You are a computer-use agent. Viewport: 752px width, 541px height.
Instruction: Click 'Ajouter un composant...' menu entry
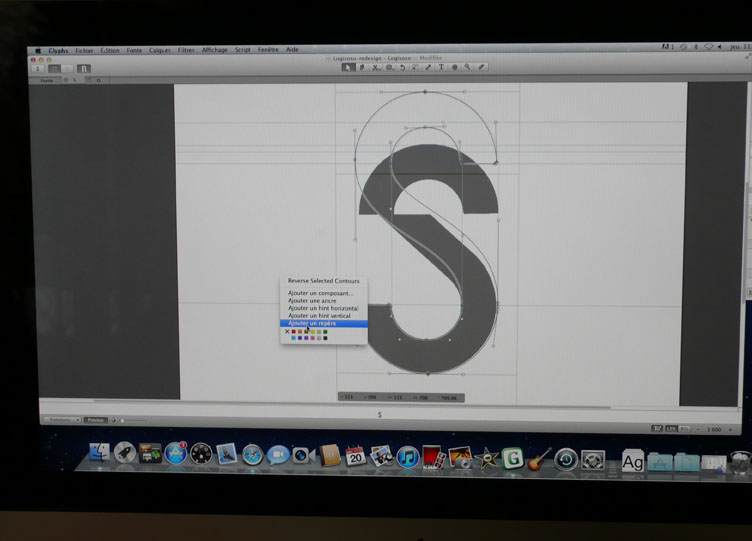click(x=320, y=294)
